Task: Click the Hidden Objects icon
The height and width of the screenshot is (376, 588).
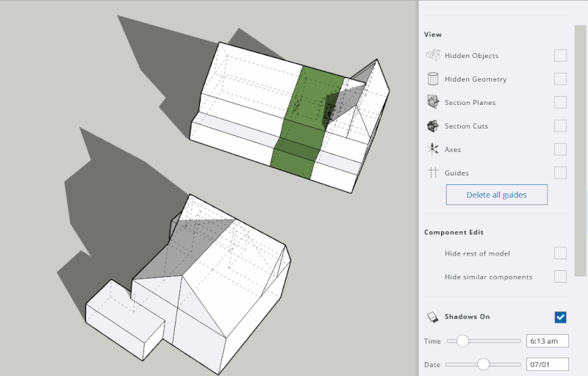Action: coord(433,55)
